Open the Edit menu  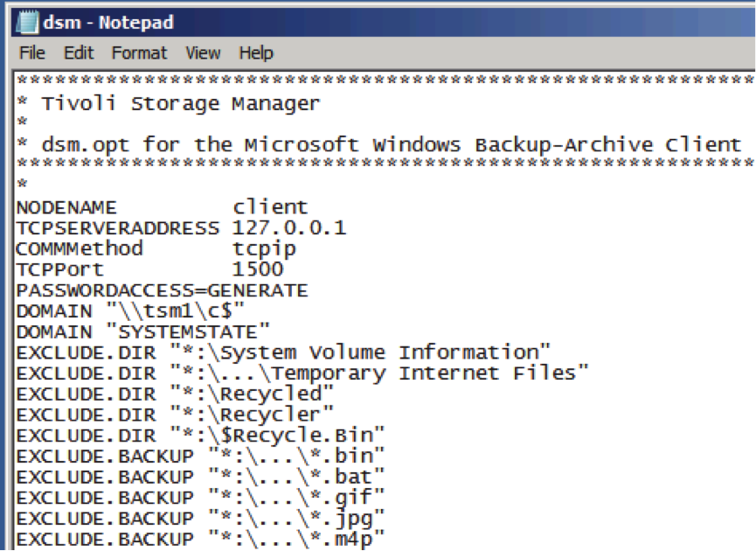pos(79,52)
